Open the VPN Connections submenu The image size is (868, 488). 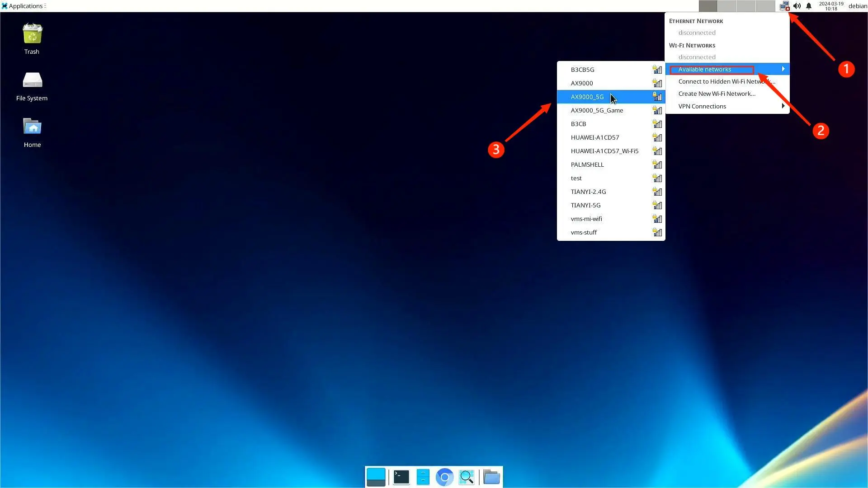(727, 106)
